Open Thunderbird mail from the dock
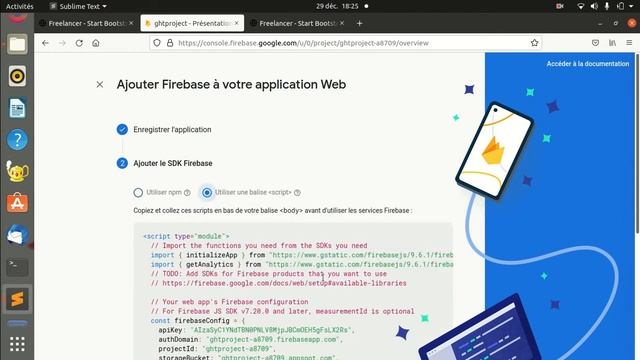 17,236
